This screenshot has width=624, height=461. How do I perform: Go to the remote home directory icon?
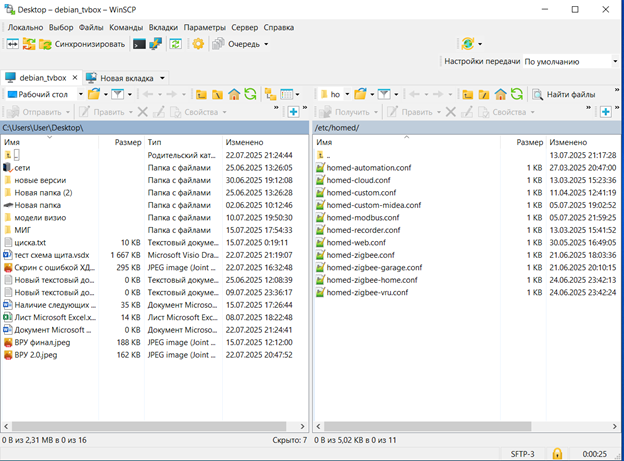click(x=500, y=94)
